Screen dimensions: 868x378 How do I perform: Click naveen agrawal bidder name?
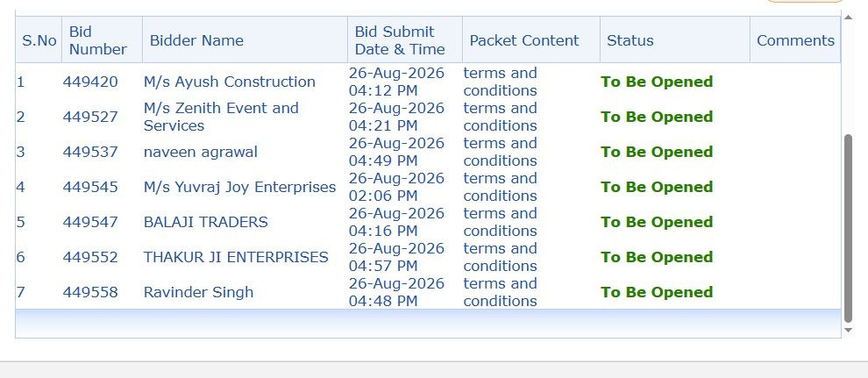(201, 153)
